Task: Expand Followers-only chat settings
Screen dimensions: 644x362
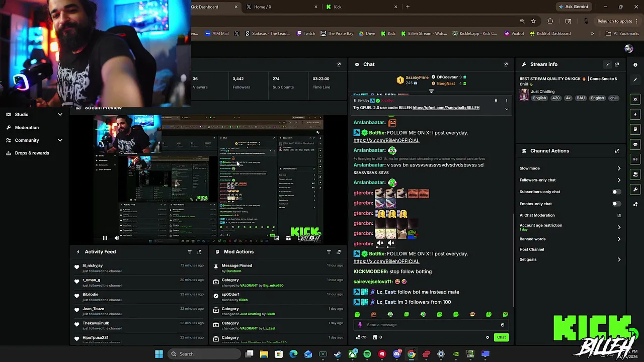Action: point(619,180)
